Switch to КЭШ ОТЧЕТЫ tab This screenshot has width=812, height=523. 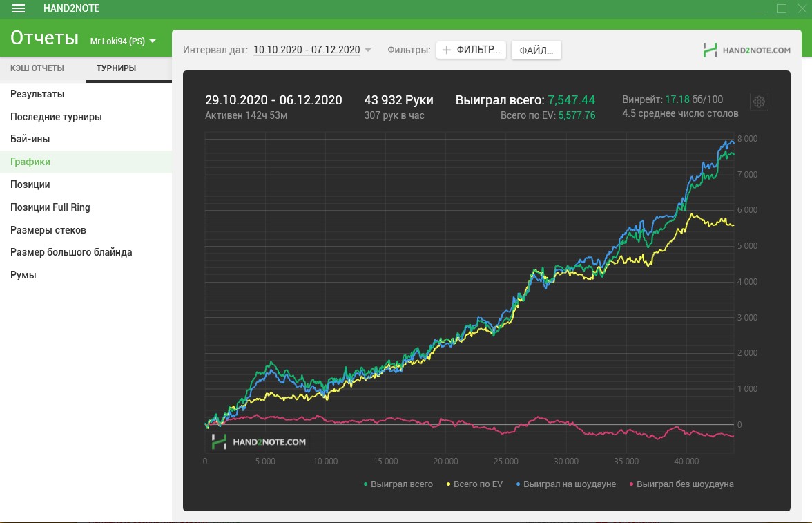coord(37,68)
